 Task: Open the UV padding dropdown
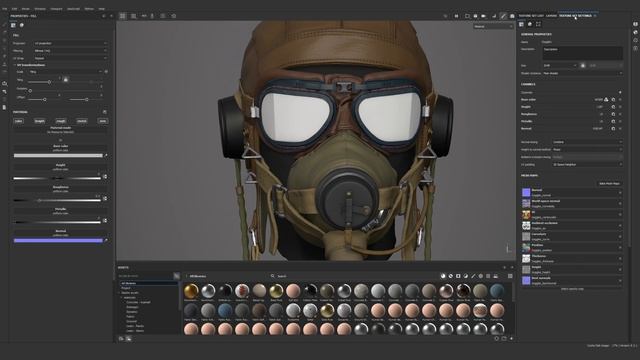587,164
